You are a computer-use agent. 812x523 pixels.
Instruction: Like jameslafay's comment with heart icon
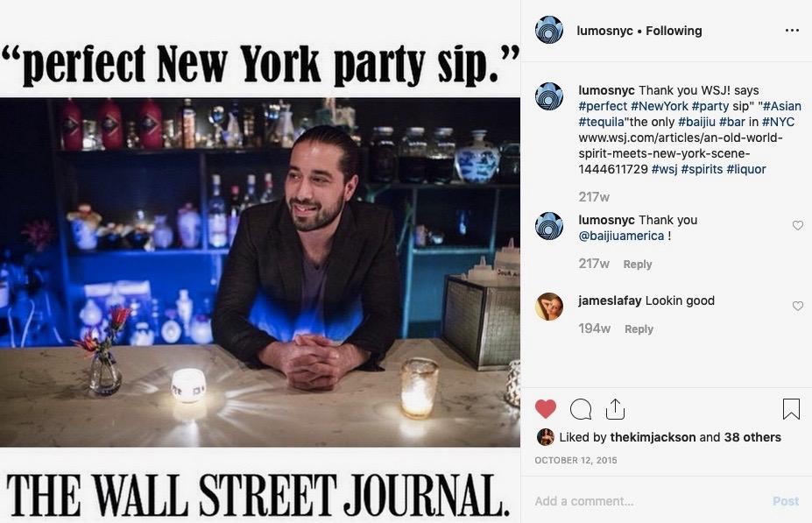[797, 306]
